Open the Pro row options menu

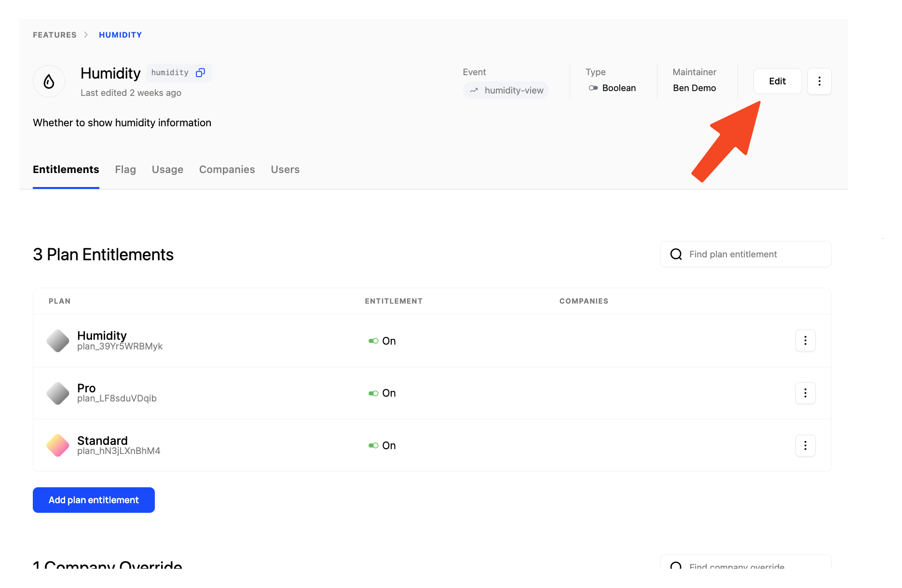click(x=805, y=393)
